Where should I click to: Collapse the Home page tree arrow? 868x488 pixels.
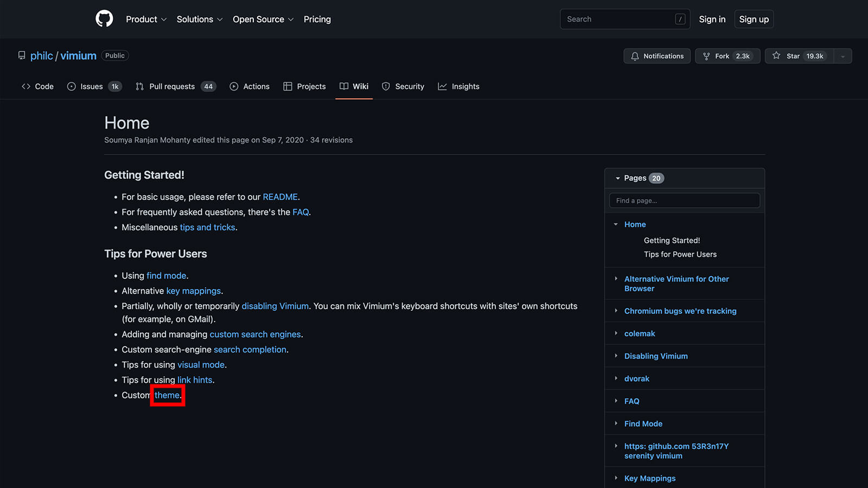pos(616,224)
